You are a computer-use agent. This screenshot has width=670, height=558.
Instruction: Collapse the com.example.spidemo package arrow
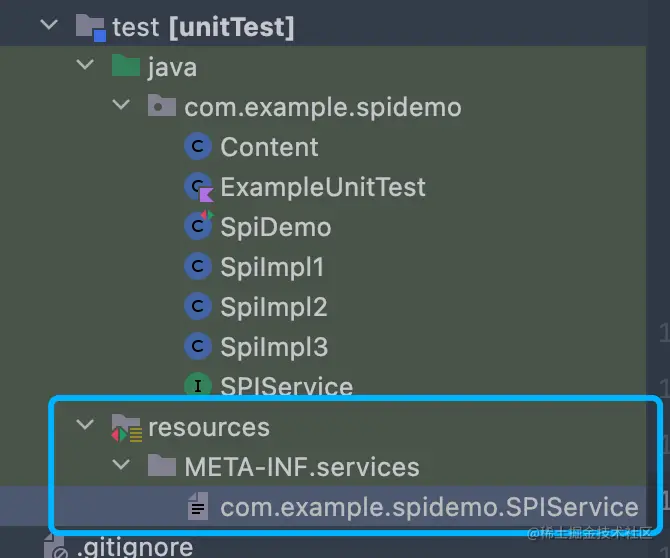click(x=121, y=107)
